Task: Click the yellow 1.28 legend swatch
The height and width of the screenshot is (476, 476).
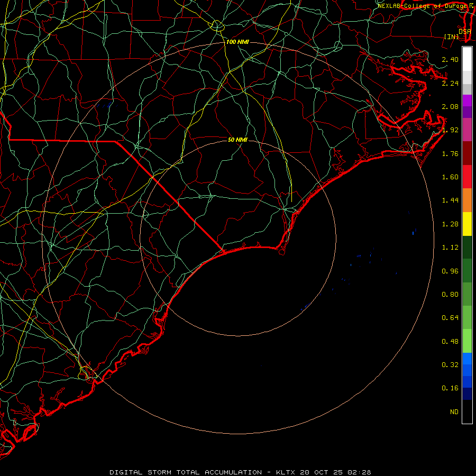Action: [467, 224]
